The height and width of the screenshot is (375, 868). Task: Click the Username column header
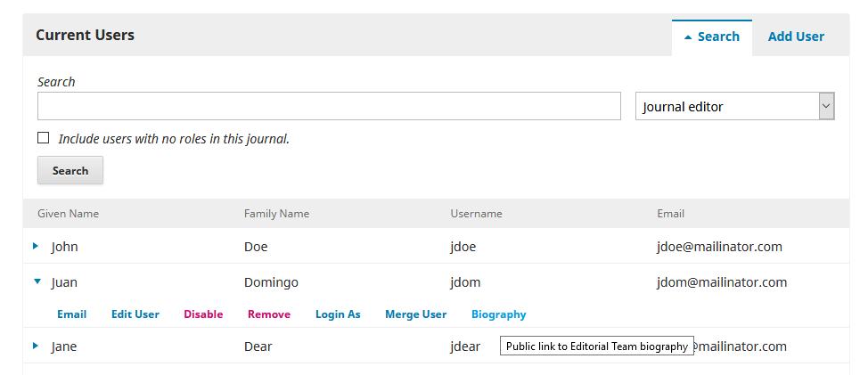coord(476,214)
